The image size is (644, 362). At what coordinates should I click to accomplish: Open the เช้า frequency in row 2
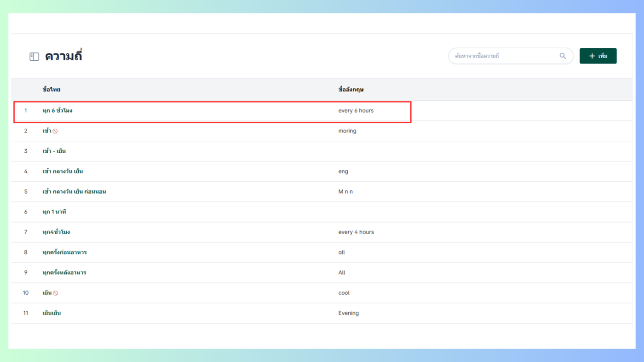click(x=47, y=131)
